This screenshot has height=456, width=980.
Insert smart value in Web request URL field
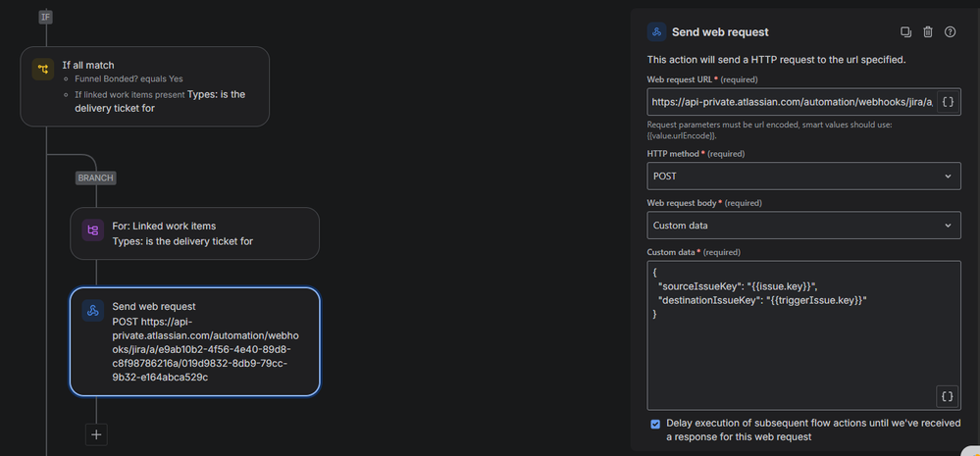(x=948, y=102)
